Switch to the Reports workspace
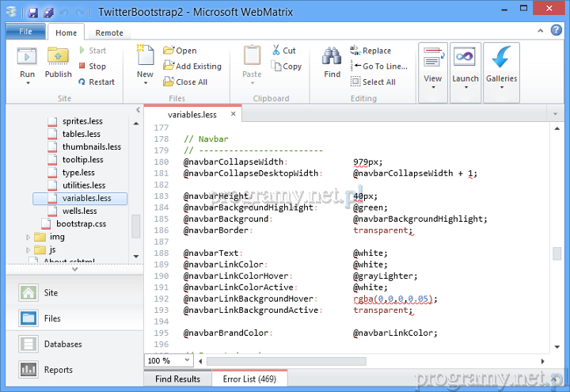Screen dimensions: 570x392 (59, 370)
